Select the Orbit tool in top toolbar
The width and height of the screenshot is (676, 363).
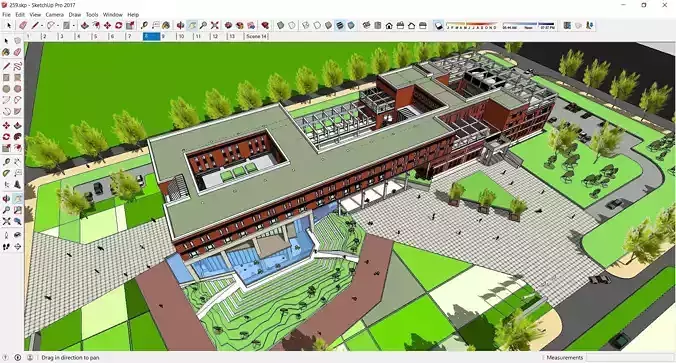pos(180,25)
